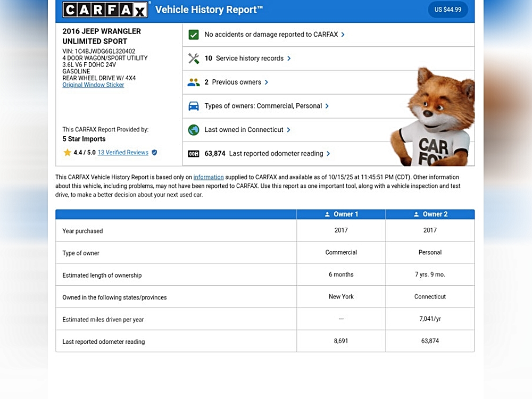Click the green checkmark no-accidents icon
Viewport: 532px width, 399px height.
tap(194, 35)
